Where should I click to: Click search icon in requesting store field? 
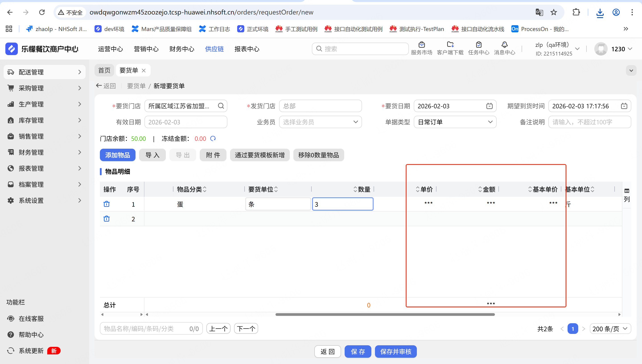221,106
